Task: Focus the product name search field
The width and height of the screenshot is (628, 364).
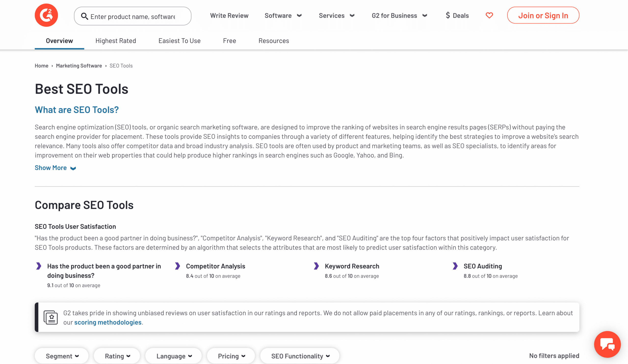Action: tap(132, 16)
